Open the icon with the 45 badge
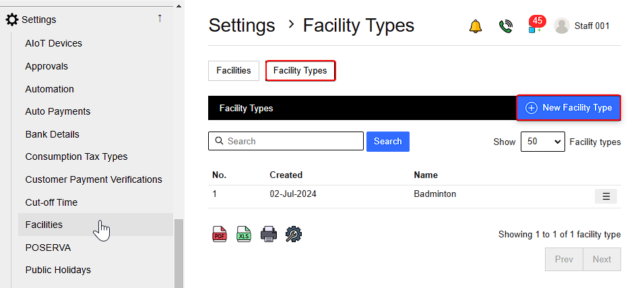 [536, 26]
